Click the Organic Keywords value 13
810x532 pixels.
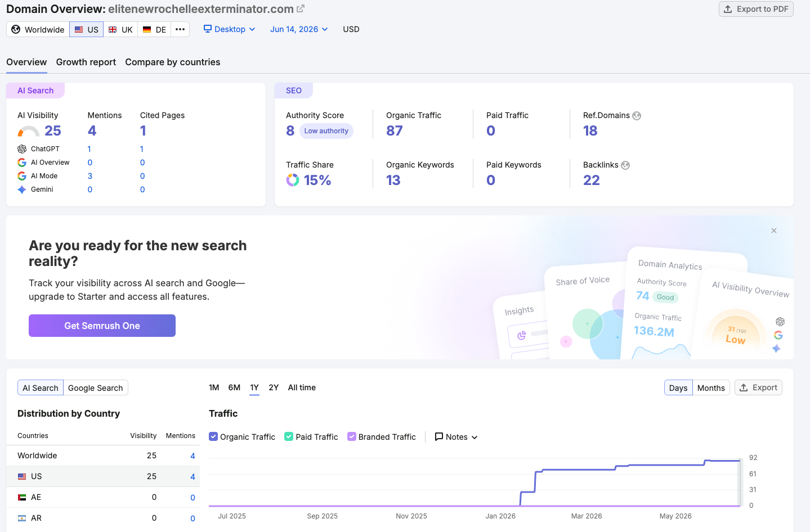tap(393, 180)
